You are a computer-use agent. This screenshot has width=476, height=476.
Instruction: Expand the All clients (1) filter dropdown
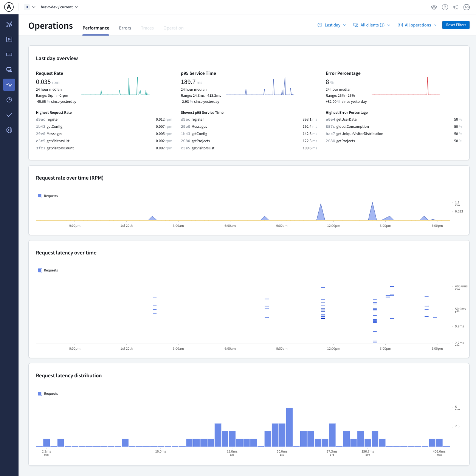(x=372, y=25)
